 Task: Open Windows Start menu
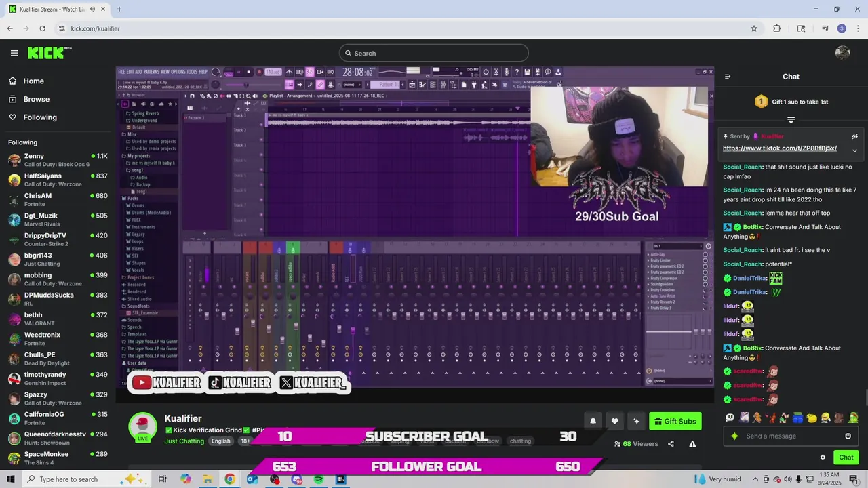[x=11, y=479]
